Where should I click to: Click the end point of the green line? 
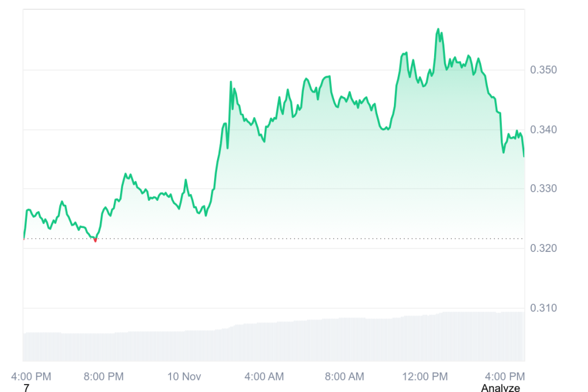click(x=524, y=156)
